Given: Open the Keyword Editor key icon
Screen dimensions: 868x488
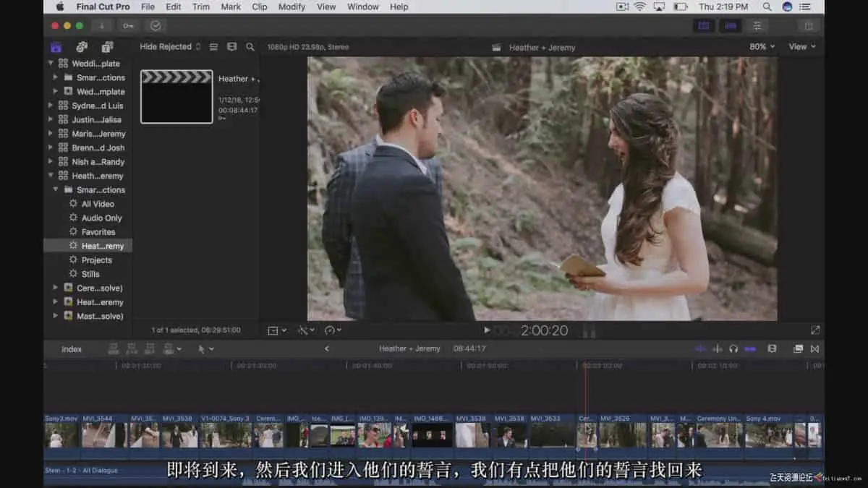Looking at the screenshot, I should click(128, 25).
